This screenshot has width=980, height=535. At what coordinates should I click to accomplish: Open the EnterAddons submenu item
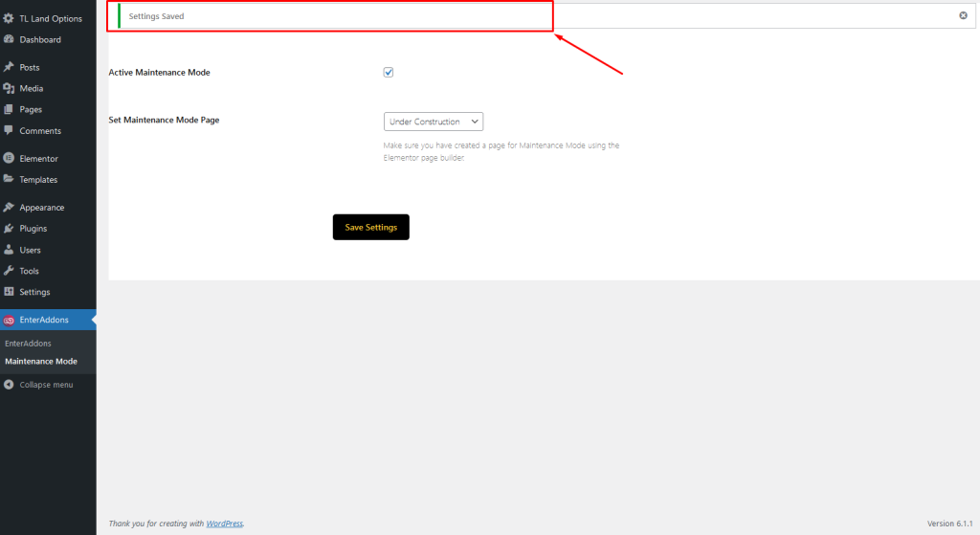(28, 344)
